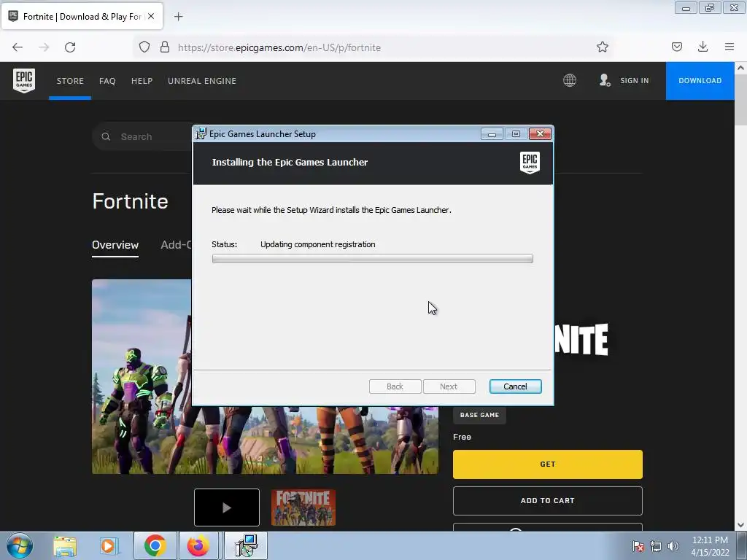Click the padlock site info icon
This screenshot has width=747, height=560.
click(x=165, y=47)
